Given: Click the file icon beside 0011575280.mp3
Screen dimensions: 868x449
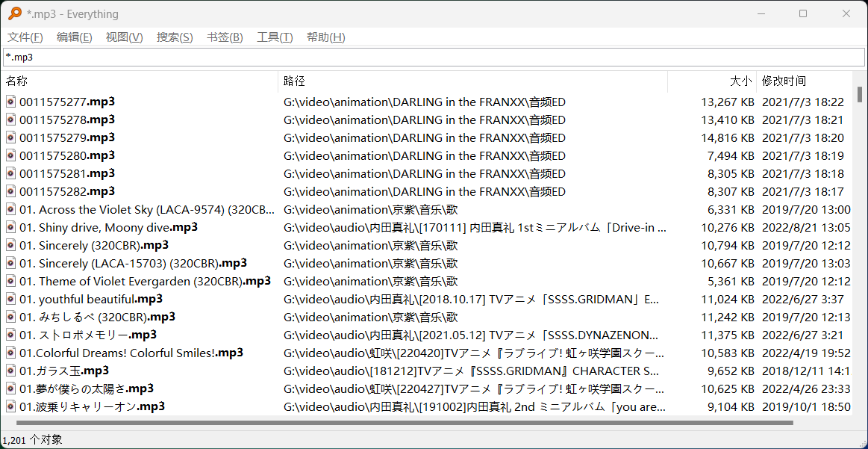Looking at the screenshot, I should click(x=11, y=155).
